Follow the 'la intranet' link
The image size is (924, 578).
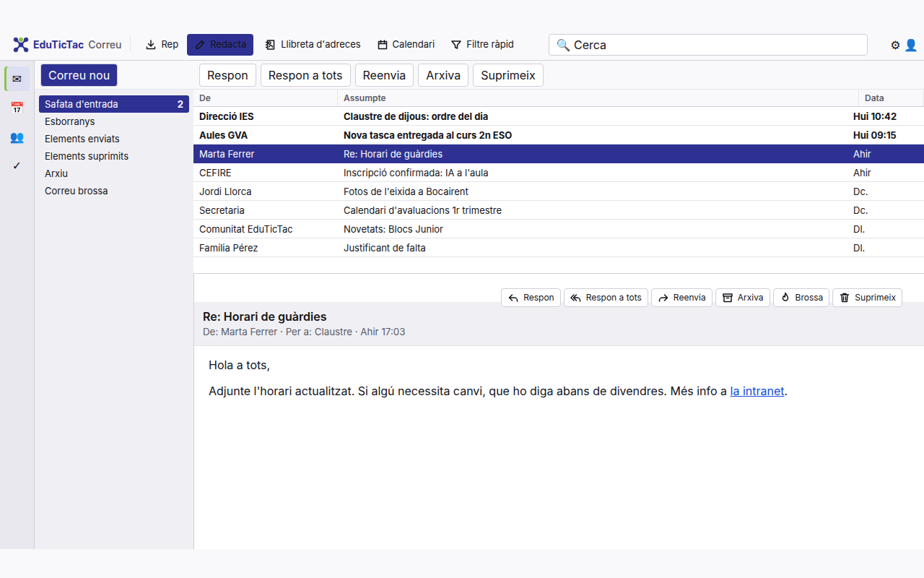coord(757,391)
